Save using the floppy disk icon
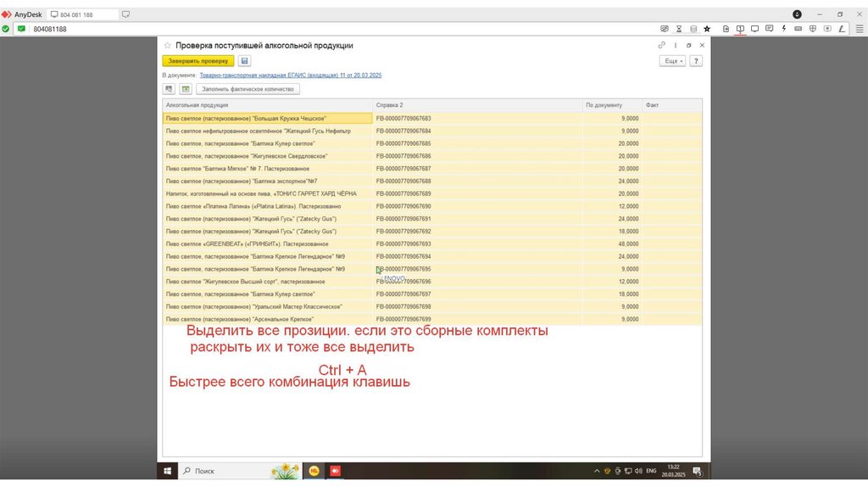 click(244, 61)
